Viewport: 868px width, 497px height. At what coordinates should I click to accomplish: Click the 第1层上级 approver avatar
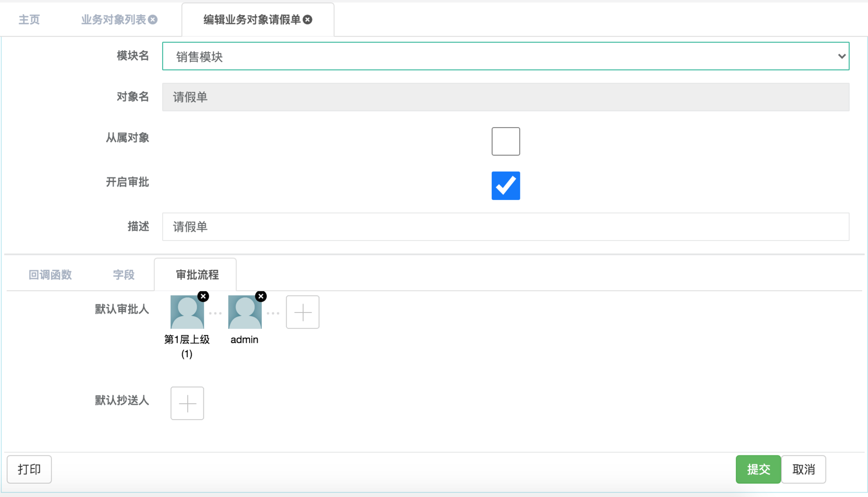click(x=187, y=312)
